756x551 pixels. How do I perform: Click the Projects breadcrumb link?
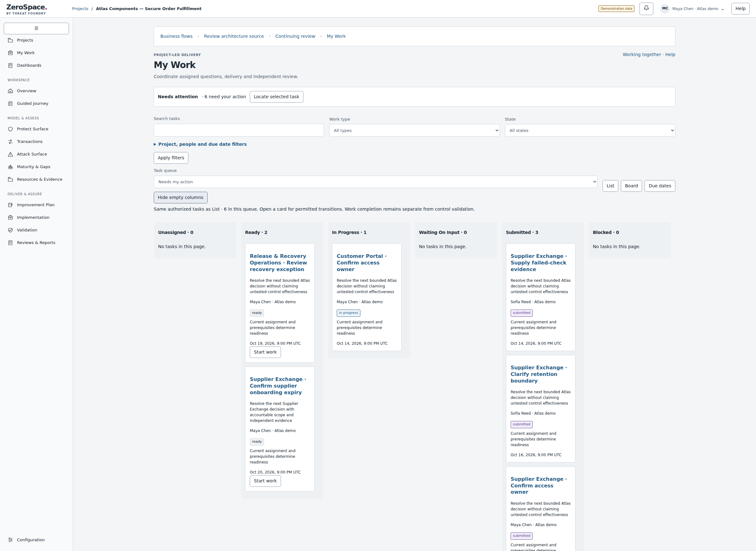point(80,9)
